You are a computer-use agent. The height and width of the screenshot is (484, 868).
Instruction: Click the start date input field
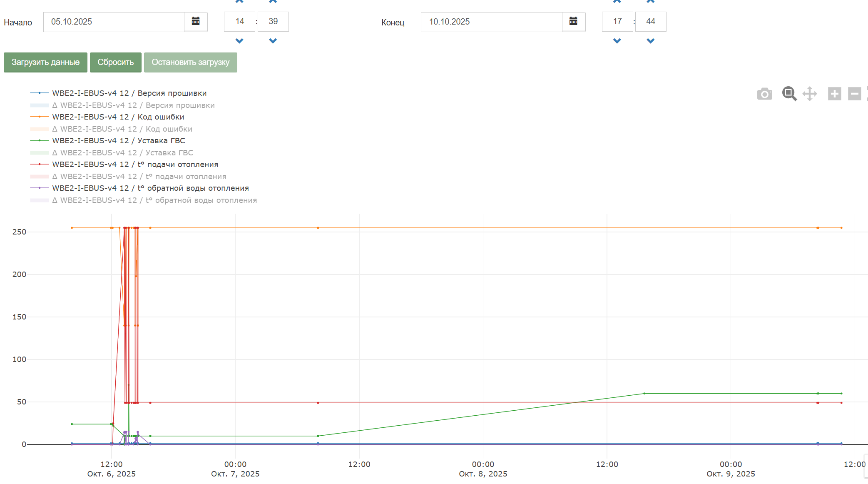(x=113, y=22)
